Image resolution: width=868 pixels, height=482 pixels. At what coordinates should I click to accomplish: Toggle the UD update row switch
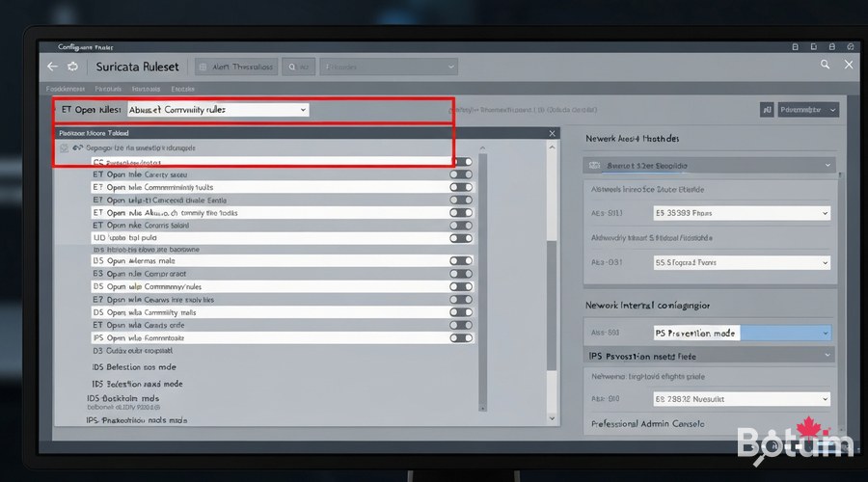(461, 238)
